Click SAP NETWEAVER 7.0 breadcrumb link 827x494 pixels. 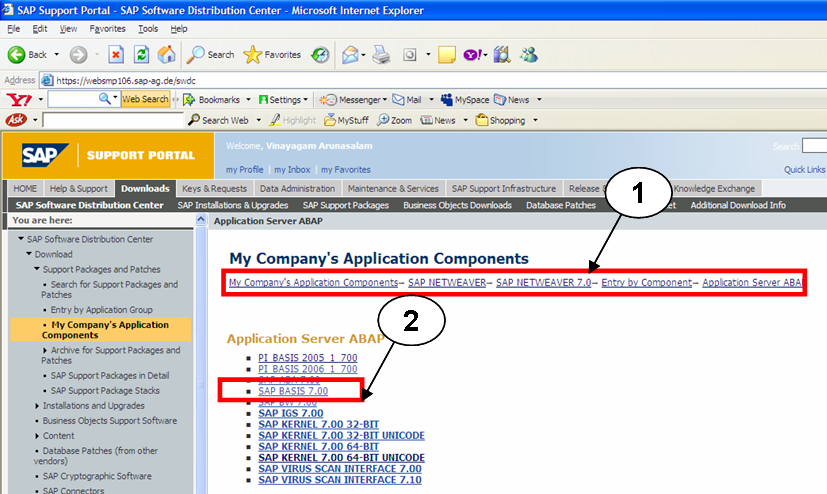coord(543,283)
